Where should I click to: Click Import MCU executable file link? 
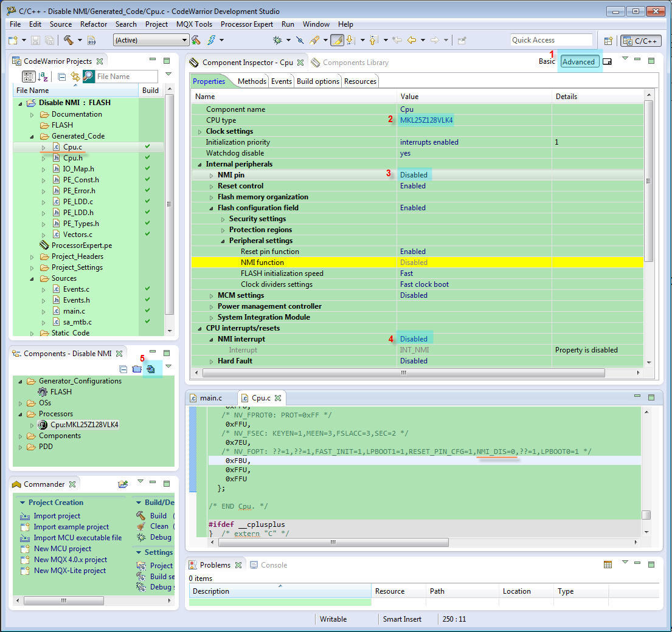pyautogui.click(x=78, y=537)
